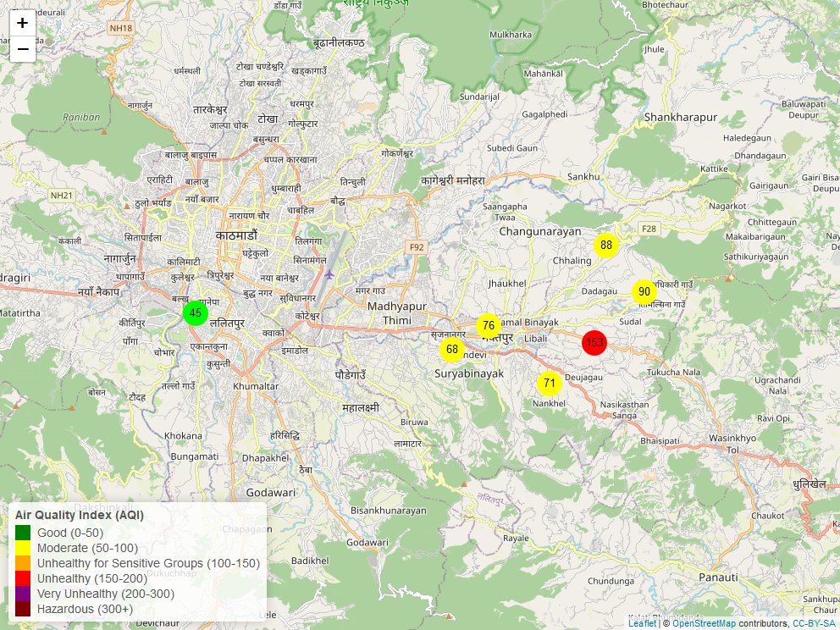Click the Khumaltar place label
Screen dimensions: 840x630
pos(256,386)
